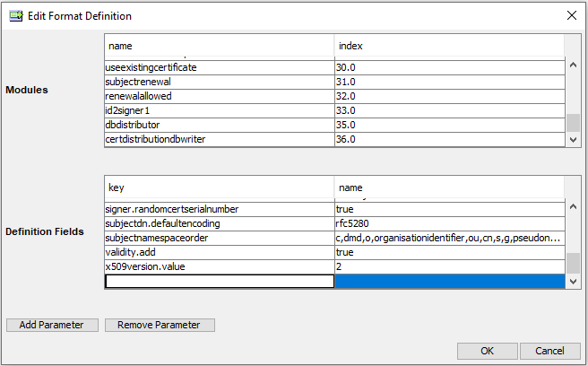Select the useexistingcertificate module row

click(x=219, y=67)
